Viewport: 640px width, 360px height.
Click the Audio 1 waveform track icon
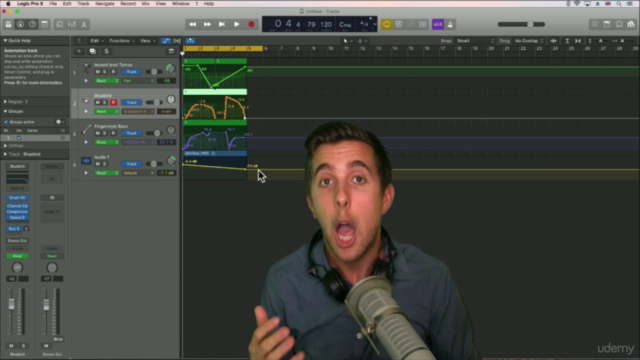[86, 161]
